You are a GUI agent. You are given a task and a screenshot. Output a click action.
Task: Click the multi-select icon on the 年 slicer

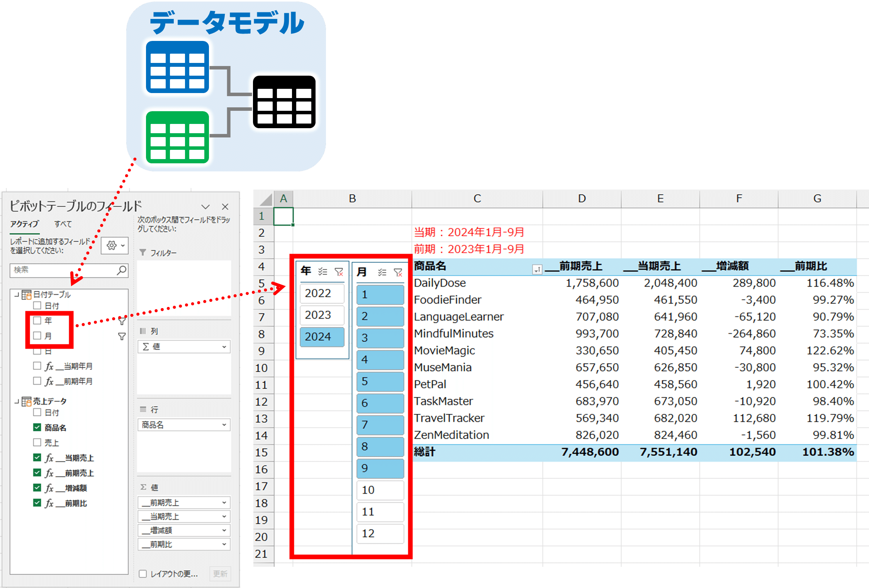pyautogui.click(x=323, y=272)
